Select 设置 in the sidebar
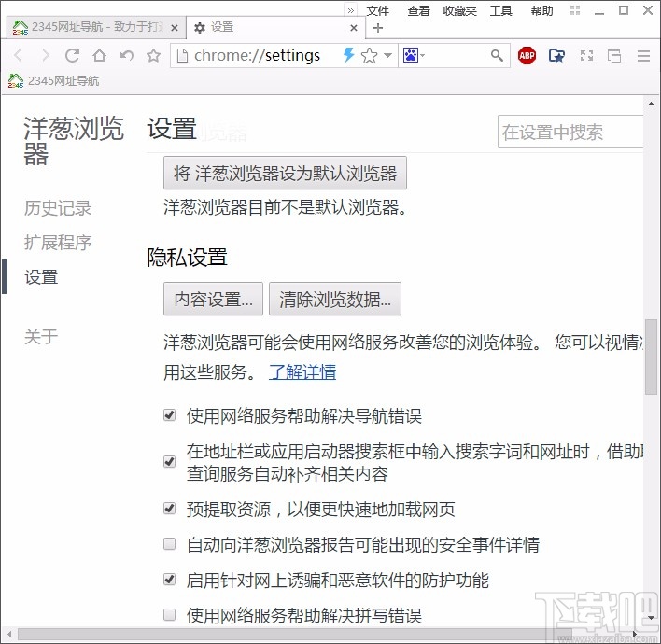The height and width of the screenshot is (644, 661). (41, 277)
